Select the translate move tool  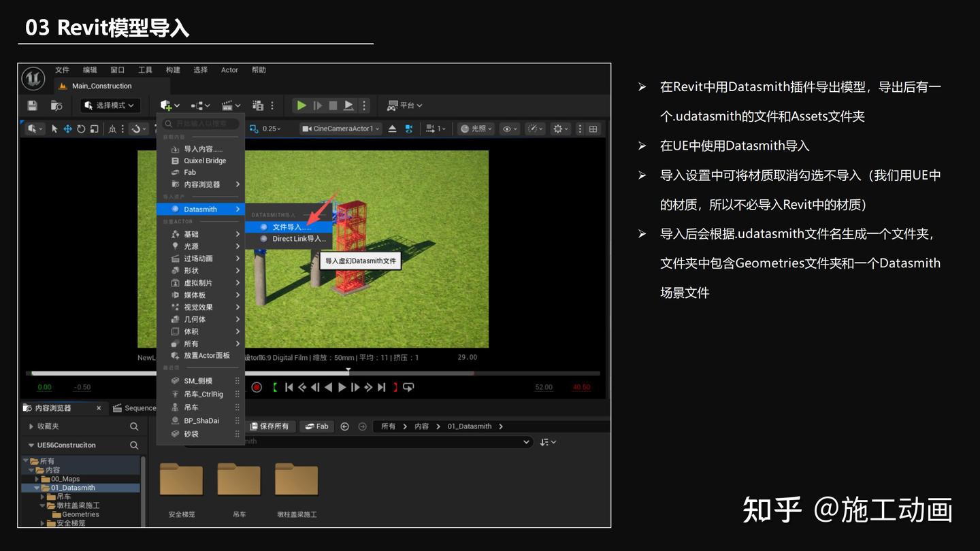tap(67, 129)
